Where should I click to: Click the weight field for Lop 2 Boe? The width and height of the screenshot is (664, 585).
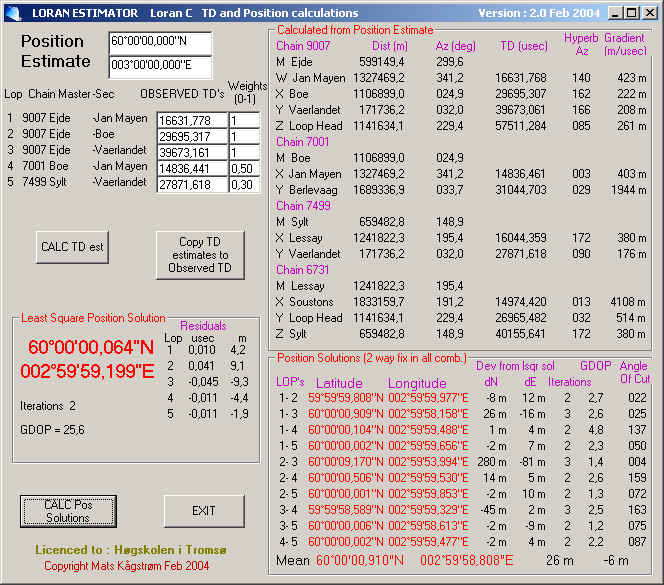[244, 136]
